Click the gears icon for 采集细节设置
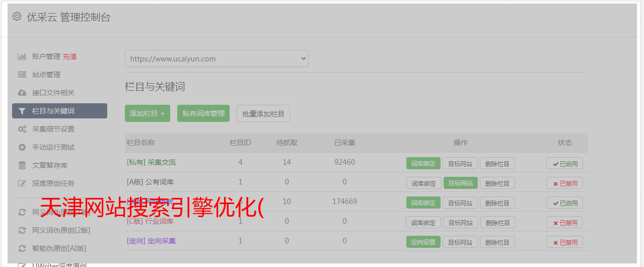 click(22, 129)
